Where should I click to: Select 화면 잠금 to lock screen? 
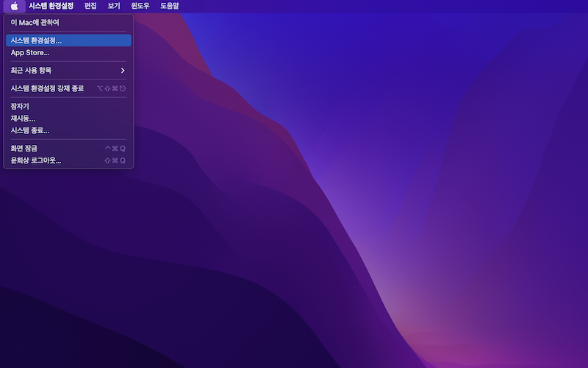[68, 149]
